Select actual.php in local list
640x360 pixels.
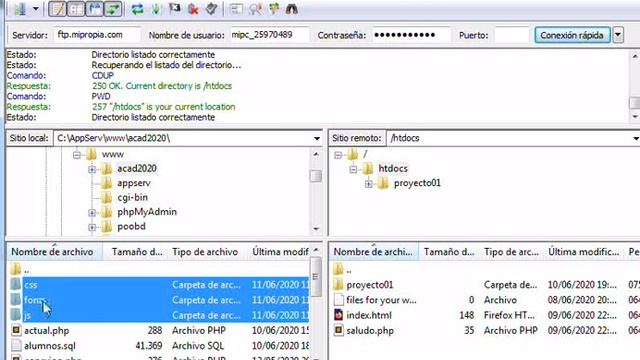(x=158, y=331)
